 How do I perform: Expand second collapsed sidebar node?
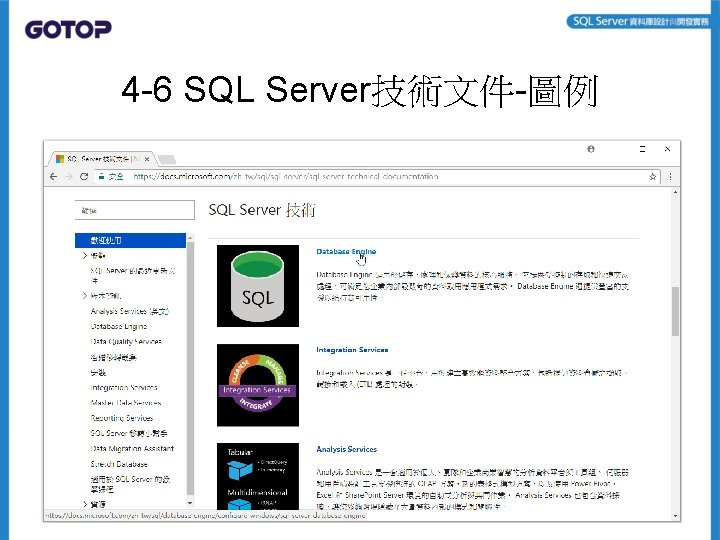[x=85, y=295]
